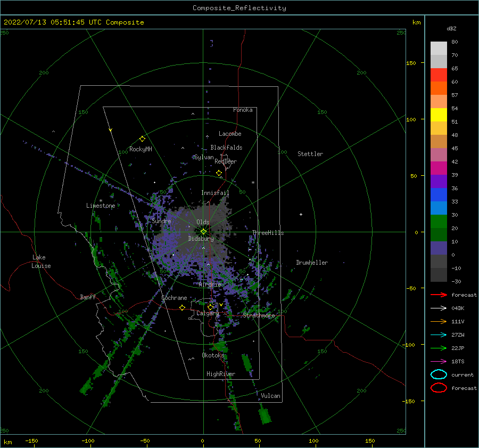
Task: Select the blue 36 dBZ color swatch
Action: click(x=439, y=195)
